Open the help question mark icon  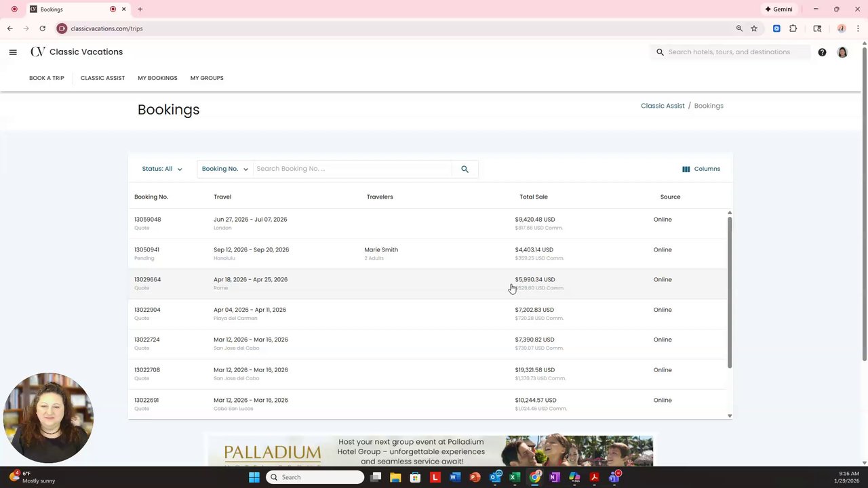[x=822, y=52]
